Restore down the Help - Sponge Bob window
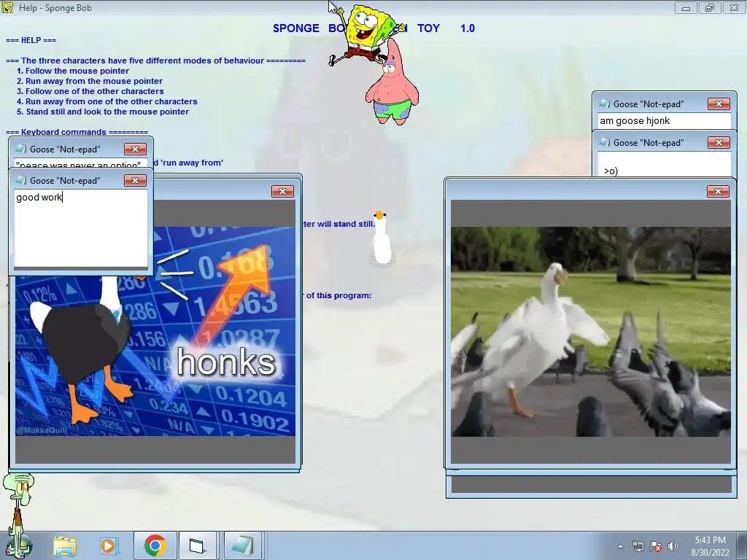The height and width of the screenshot is (560, 747). [x=710, y=8]
